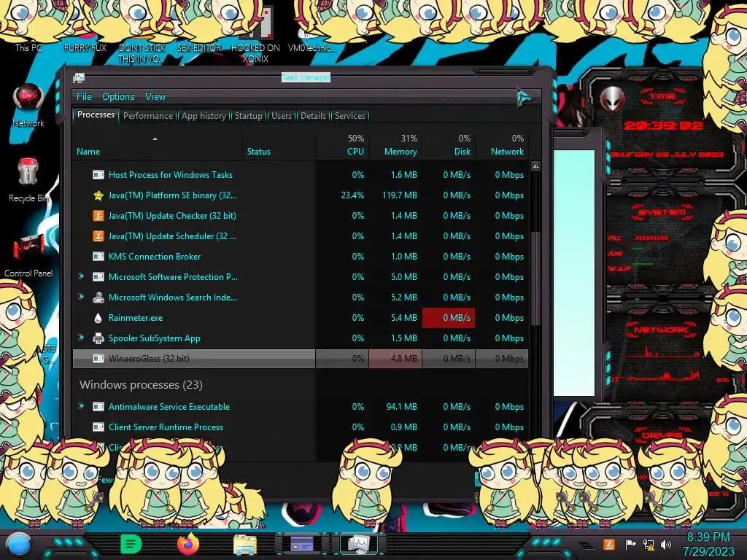Switch to the Startup tab

(248, 116)
